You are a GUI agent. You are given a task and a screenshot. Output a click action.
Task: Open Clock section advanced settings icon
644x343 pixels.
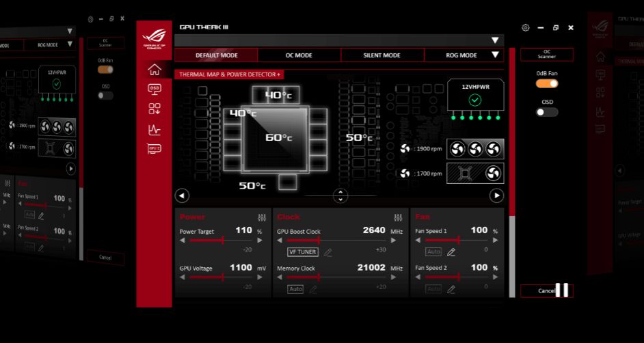coord(398,217)
